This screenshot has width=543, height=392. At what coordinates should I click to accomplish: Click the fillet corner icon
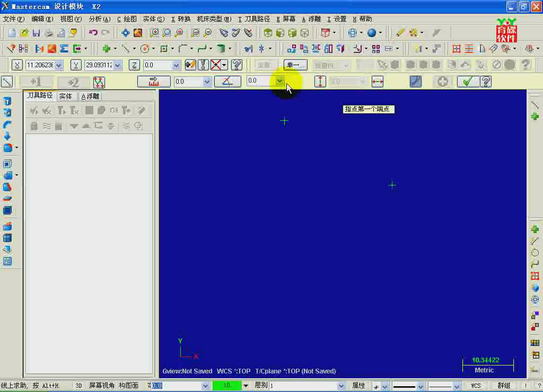click(x=183, y=49)
